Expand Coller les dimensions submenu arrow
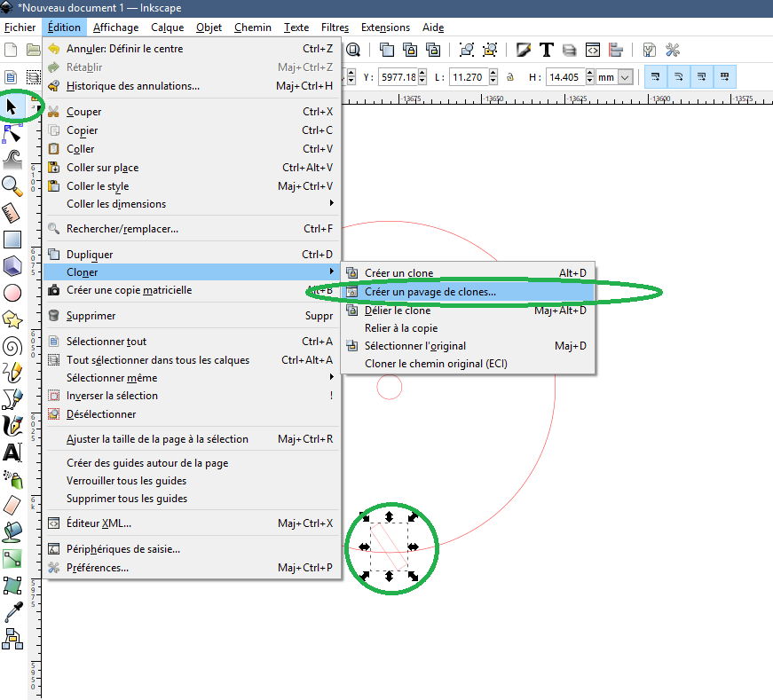Viewport: 773px width, 700px height. pos(331,203)
